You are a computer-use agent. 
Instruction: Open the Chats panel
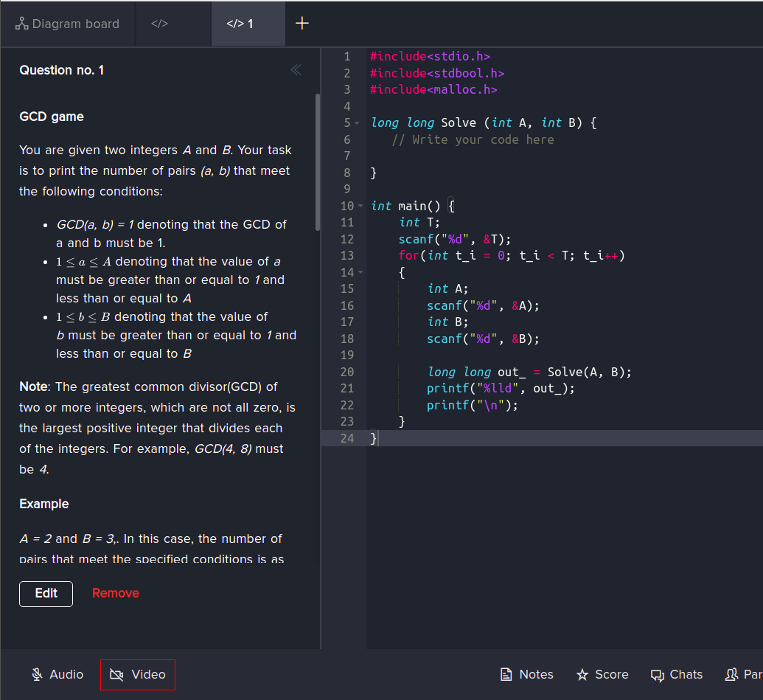click(677, 674)
